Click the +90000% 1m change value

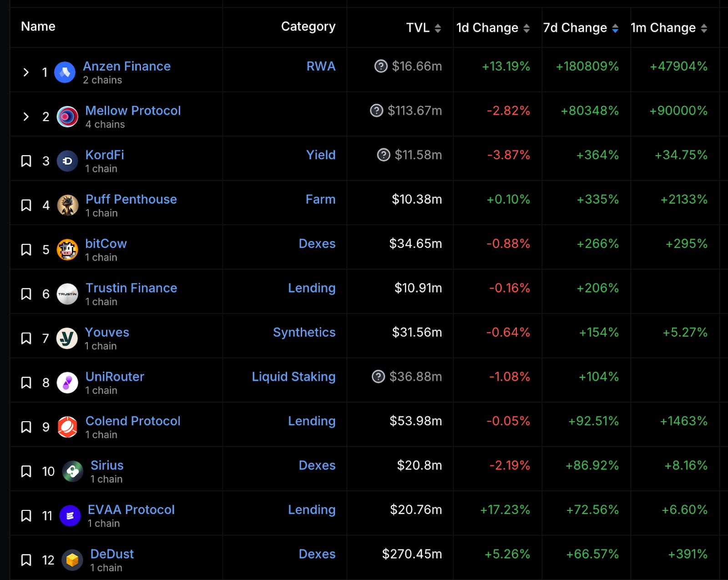coord(678,111)
